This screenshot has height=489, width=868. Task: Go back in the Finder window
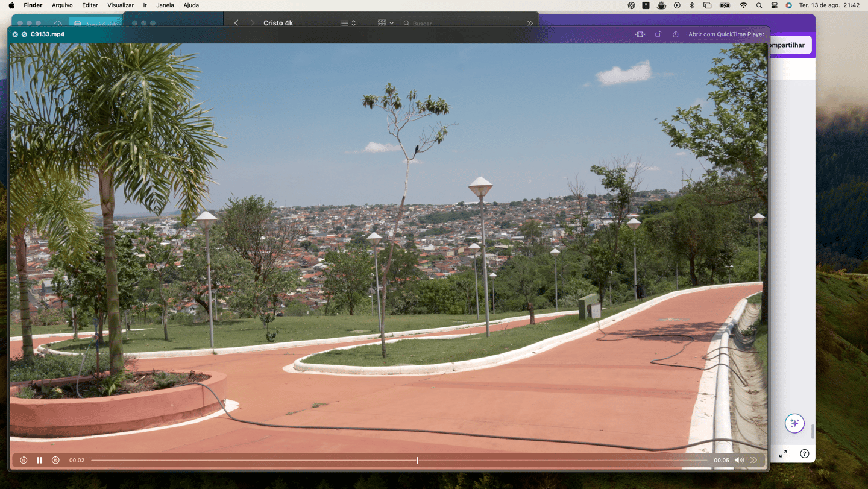click(236, 23)
